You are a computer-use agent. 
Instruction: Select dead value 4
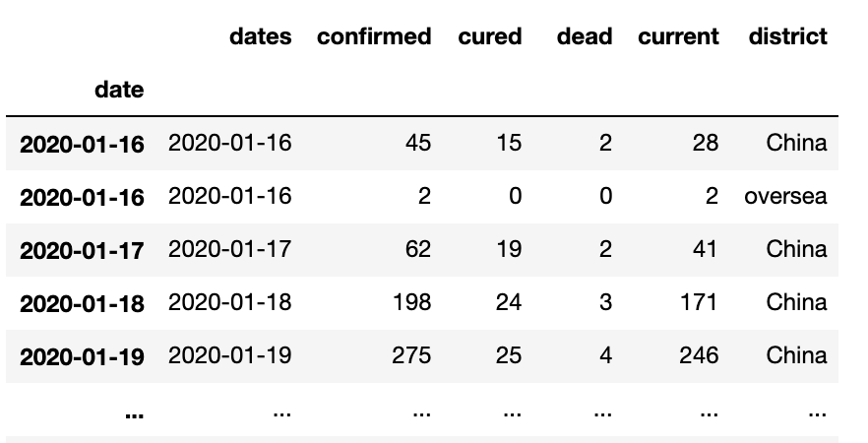click(605, 355)
